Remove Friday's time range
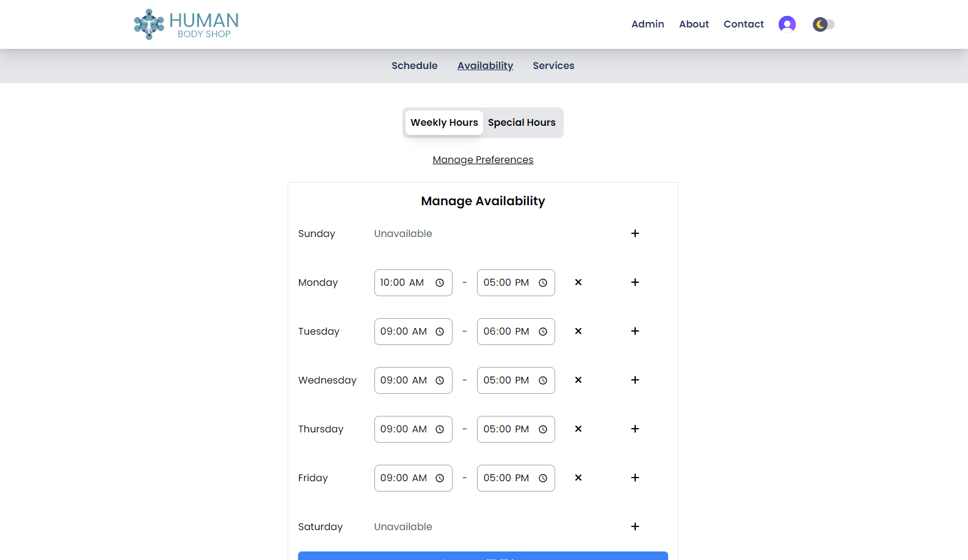This screenshot has width=968, height=560. point(578,478)
